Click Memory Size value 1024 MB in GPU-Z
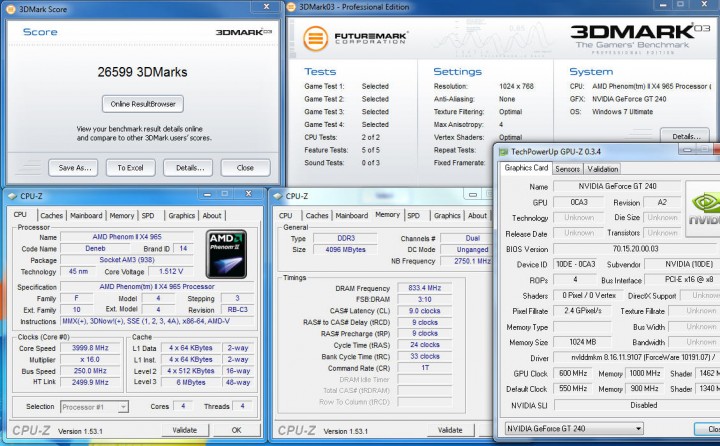 [582, 342]
